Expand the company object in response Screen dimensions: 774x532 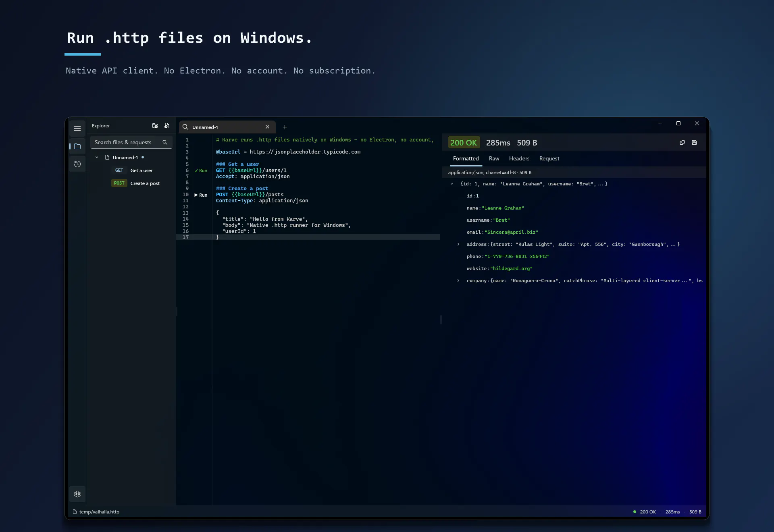[458, 281]
